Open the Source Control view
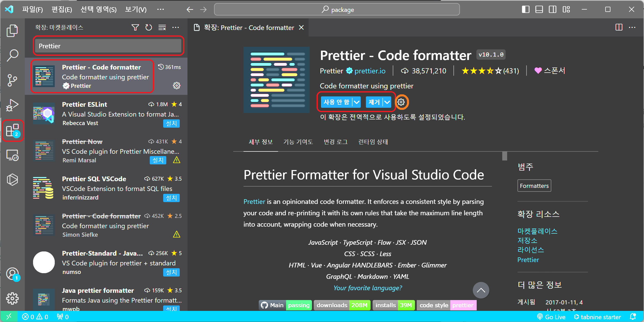The width and height of the screenshot is (644, 322). pyautogui.click(x=12, y=80)
